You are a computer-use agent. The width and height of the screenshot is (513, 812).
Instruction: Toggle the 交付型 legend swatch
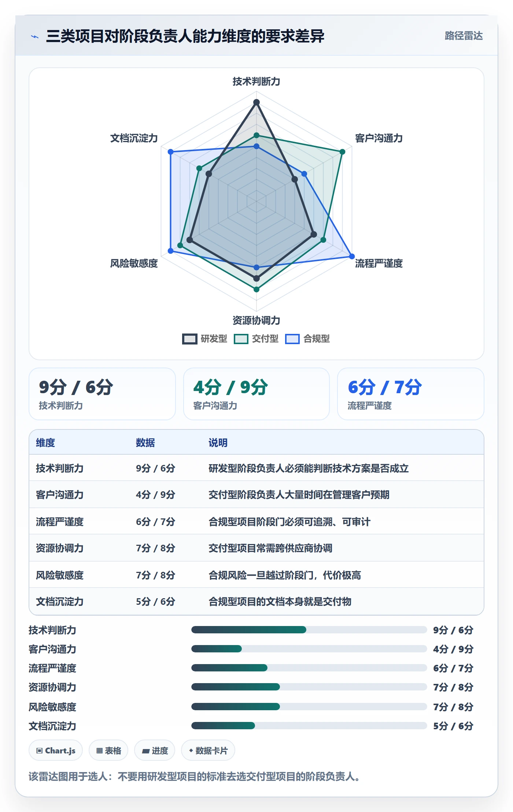point(241,339)
